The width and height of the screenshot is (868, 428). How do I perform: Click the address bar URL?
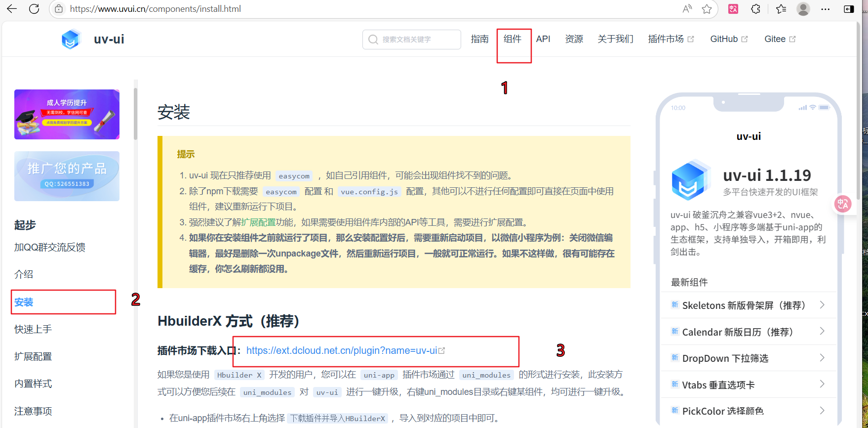(x=156, y=9)
